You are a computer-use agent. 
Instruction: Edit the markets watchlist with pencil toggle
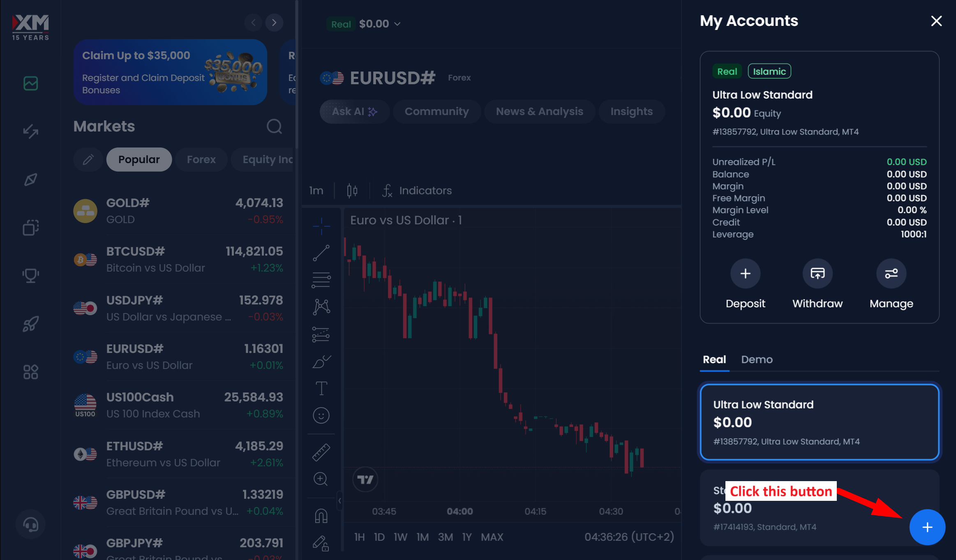click(x=88, y=159)
